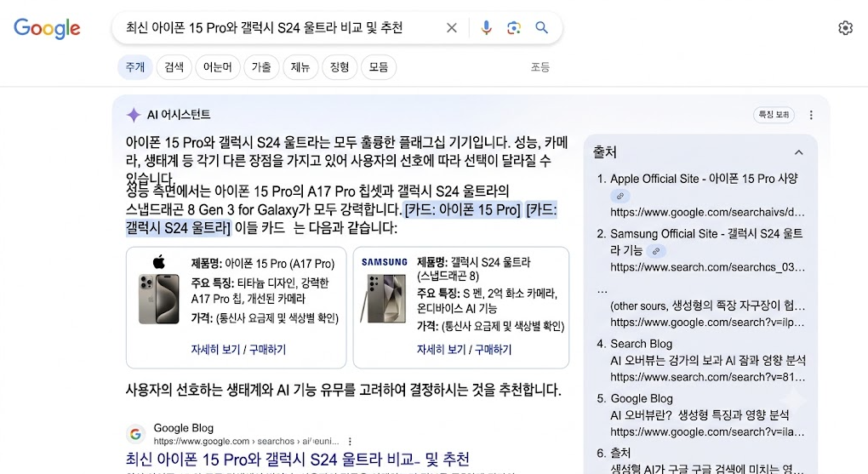
Task: Select the 검색 tab
Action: [x=174, y=67]
